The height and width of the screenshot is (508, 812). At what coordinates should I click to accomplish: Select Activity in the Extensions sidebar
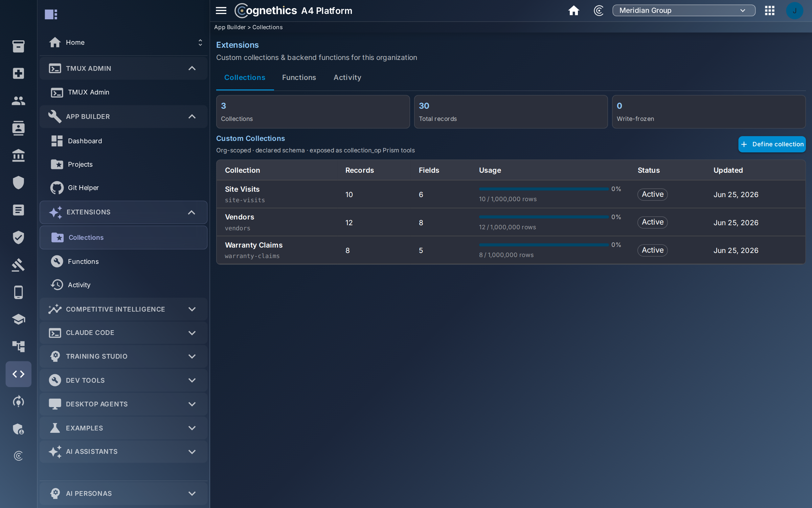[123, 285]
